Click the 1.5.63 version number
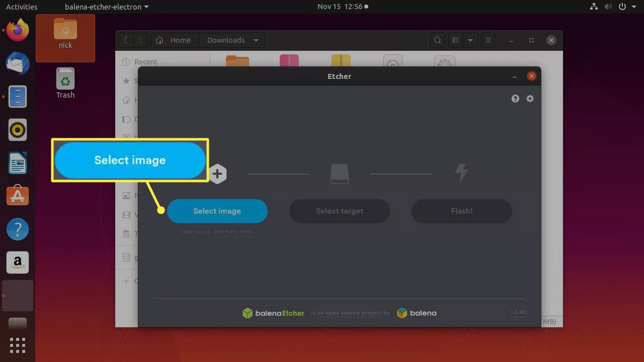The image size is (644, 362). tap(518, 313)
